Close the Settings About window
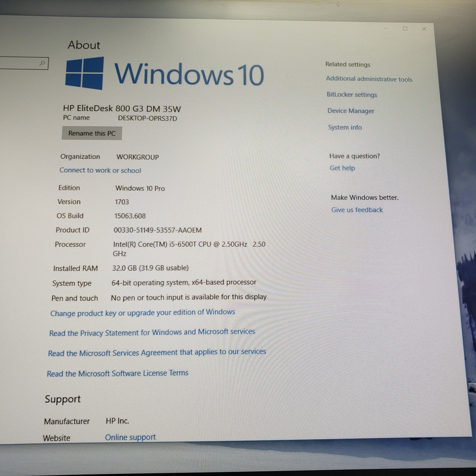This screenshot has height=476, width=476. [424, 29]
